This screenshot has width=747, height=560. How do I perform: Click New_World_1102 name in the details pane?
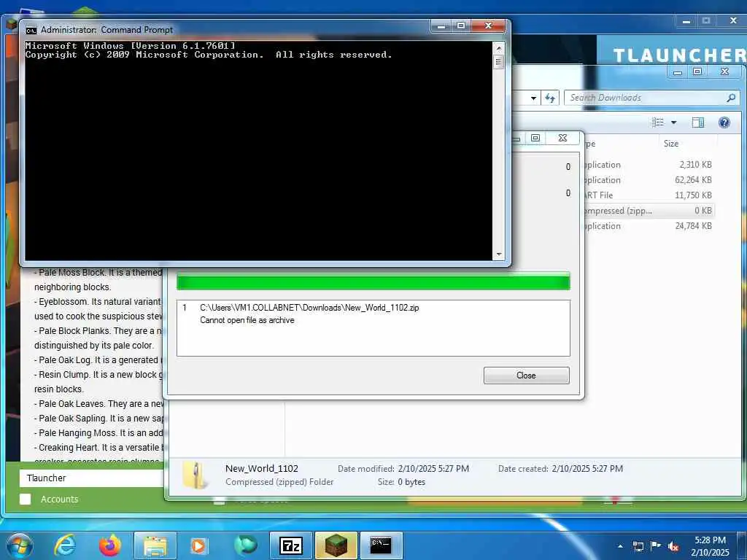262,469
